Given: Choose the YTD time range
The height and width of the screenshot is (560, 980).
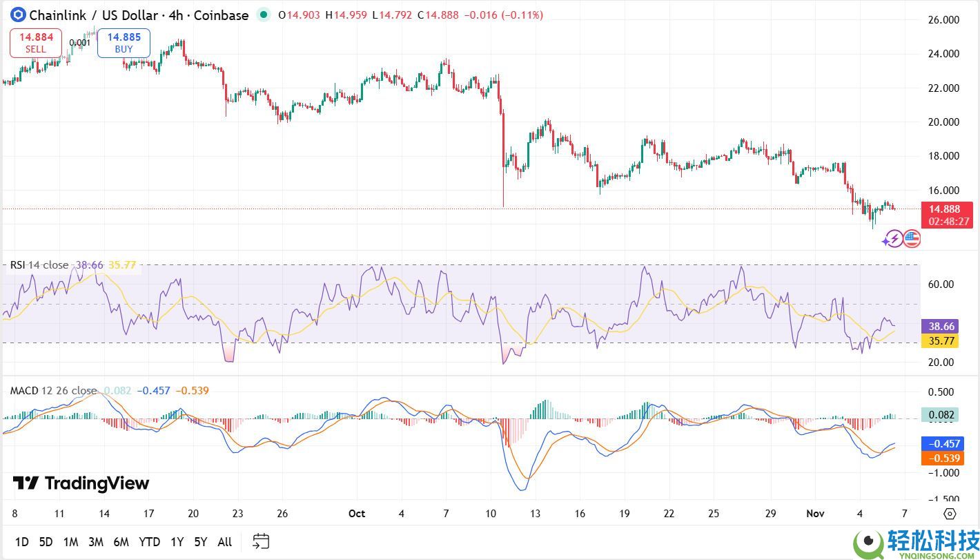Looking at the screenshot, I should pyautogui.click(x=150, y=542).
